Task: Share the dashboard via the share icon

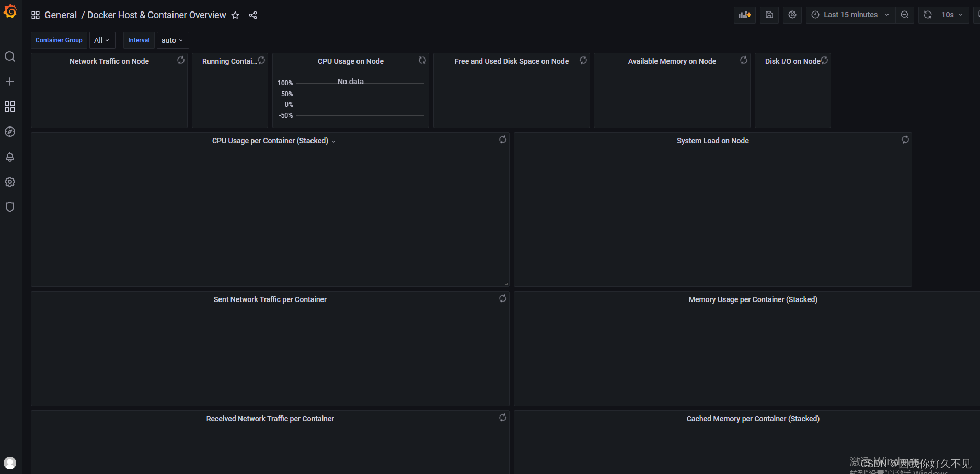Action: click(x=253, y=15)
